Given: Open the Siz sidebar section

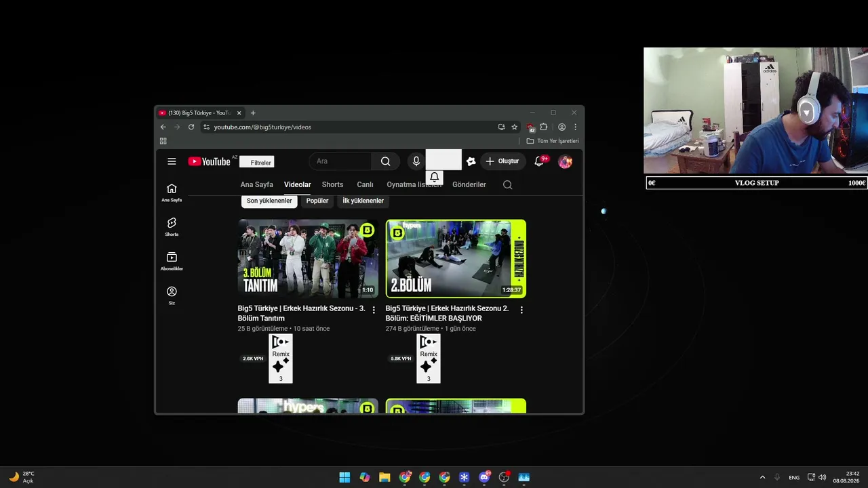Looking at the screenshot, I should (x=172, y=295).
